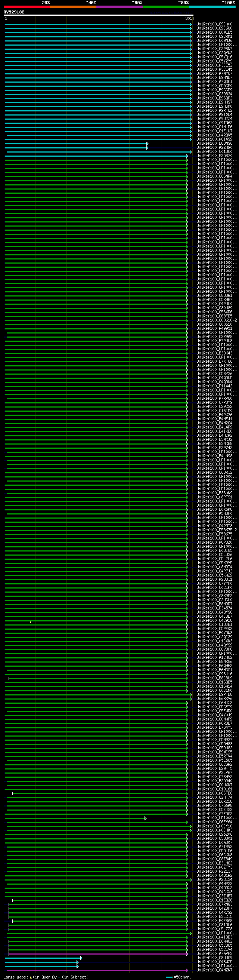Select hit label UniRef100_B0DI85
Viewport: 239px width, 980px height.
pos(214,550)
